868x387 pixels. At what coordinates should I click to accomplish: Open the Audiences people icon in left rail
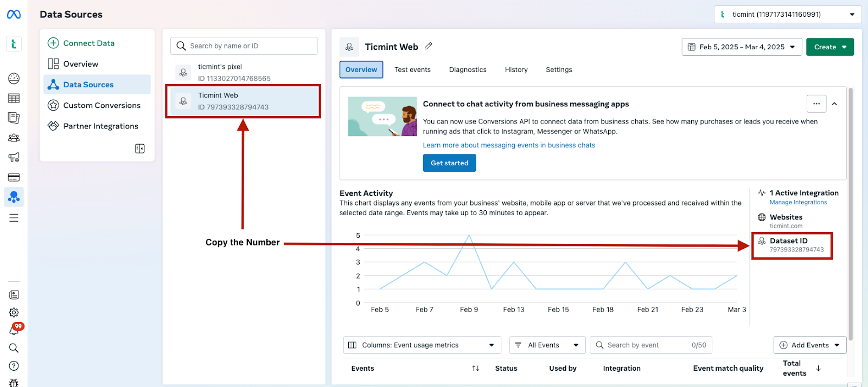14,138
